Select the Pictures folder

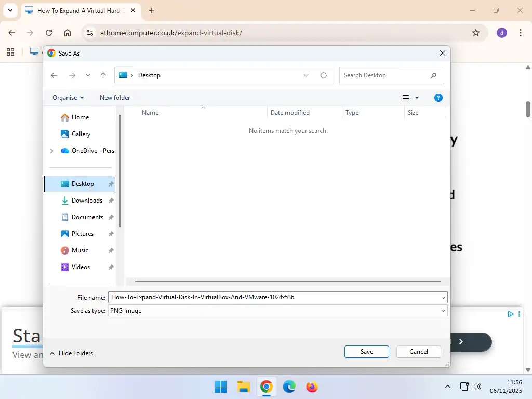[83, 233]
